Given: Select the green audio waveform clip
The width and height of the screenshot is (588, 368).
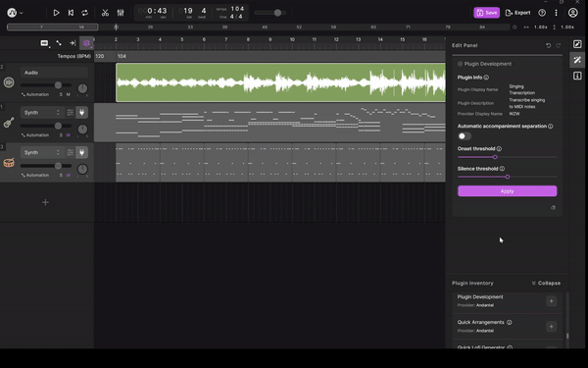Looking at the screenshot, I should [280, 82].
